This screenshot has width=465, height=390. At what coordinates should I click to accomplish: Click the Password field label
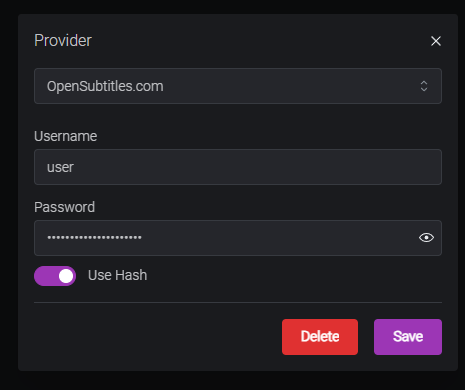(64, 207)
